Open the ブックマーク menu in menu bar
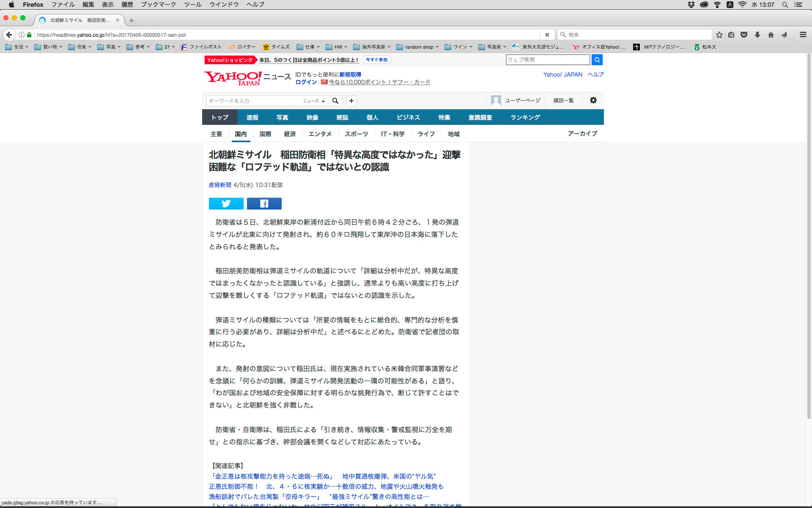The image size is (812, 508). point(158,5)
